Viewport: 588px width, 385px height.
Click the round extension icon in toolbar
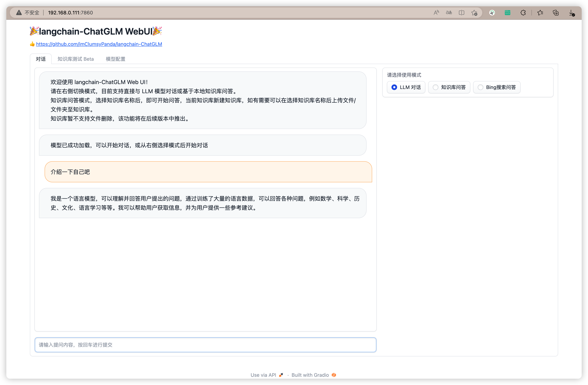click(x=492, y=13)
